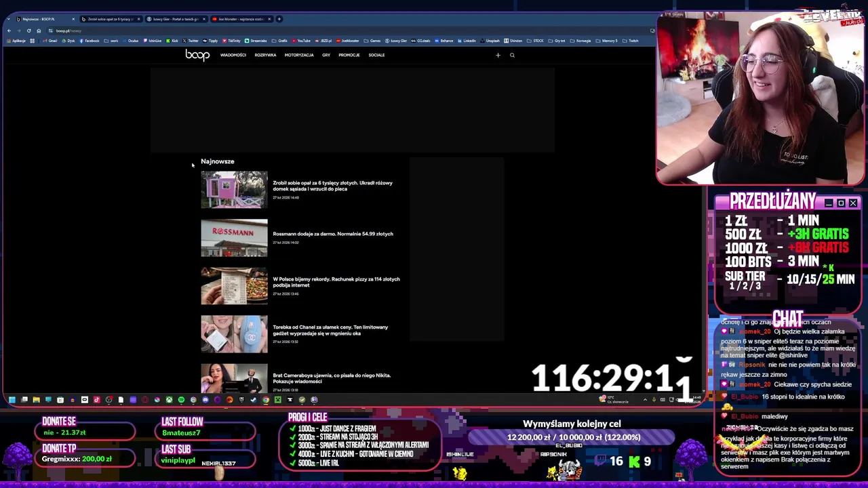Open article about pink house burned for fuel
This screenshot has width=868, height=488.
tap(332, 186)
